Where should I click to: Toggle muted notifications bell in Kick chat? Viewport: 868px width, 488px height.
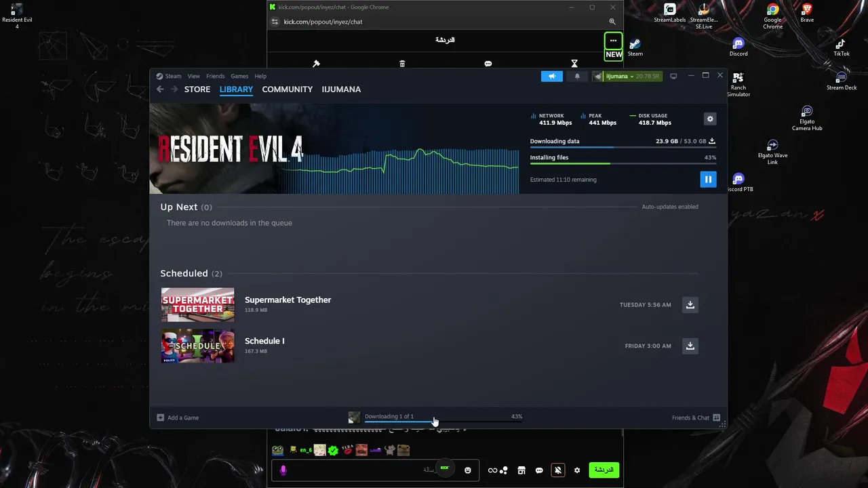[557, 470]
